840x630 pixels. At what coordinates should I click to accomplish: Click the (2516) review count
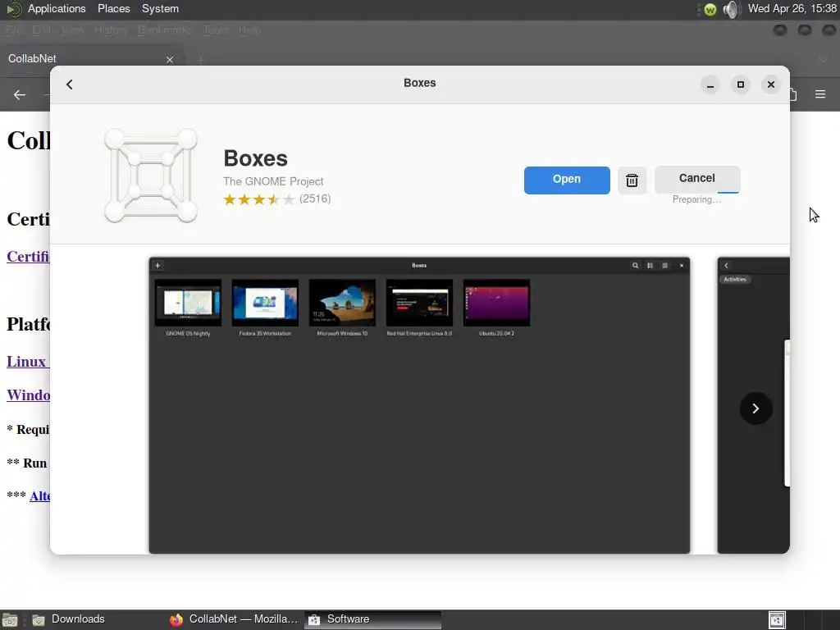coord(315,199)
